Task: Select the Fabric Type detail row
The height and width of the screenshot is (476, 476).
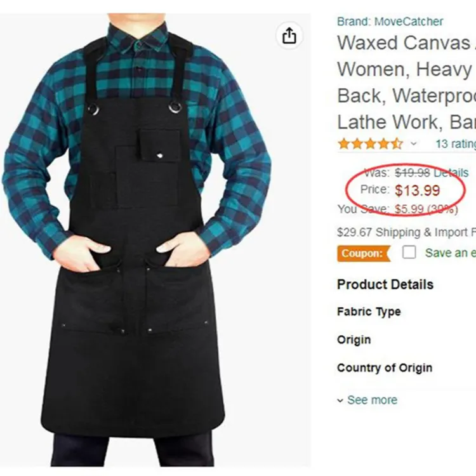Action: (x=369, y=312)
